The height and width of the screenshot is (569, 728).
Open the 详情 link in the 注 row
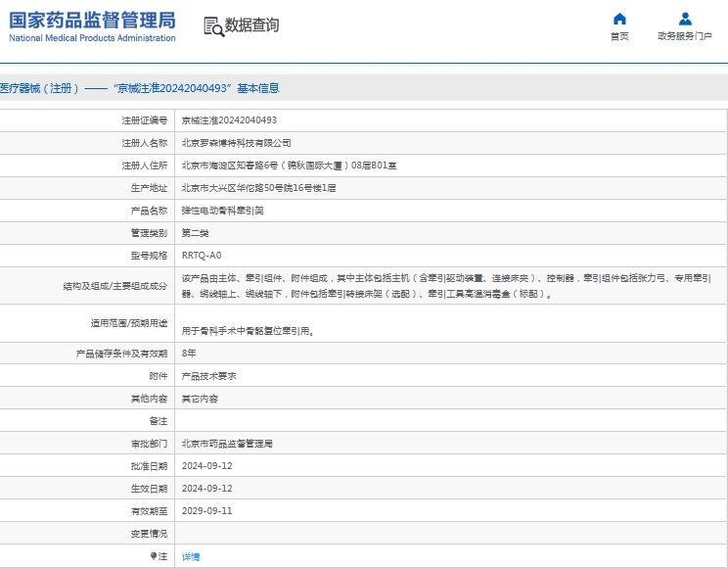[x=191, y=556]
